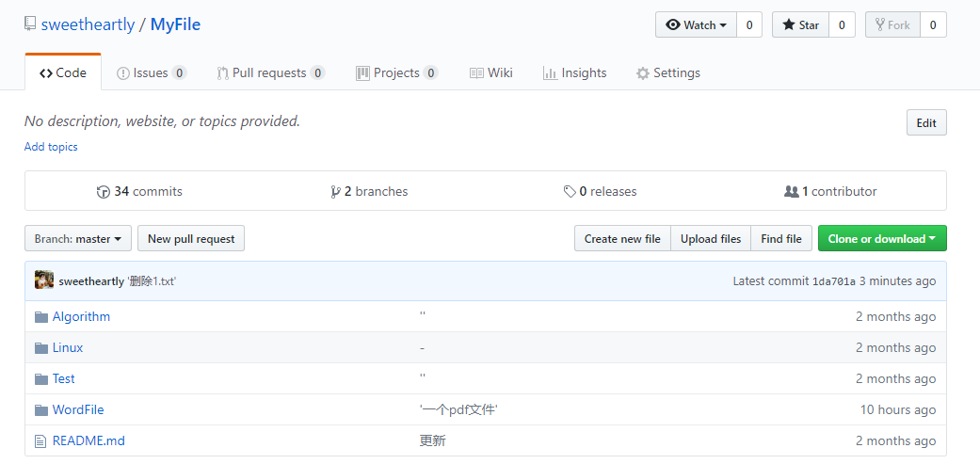Image resolution: width=980 pixels, height=464 pixels.
Task: Click the branches git icon
Action: point(335,192)
